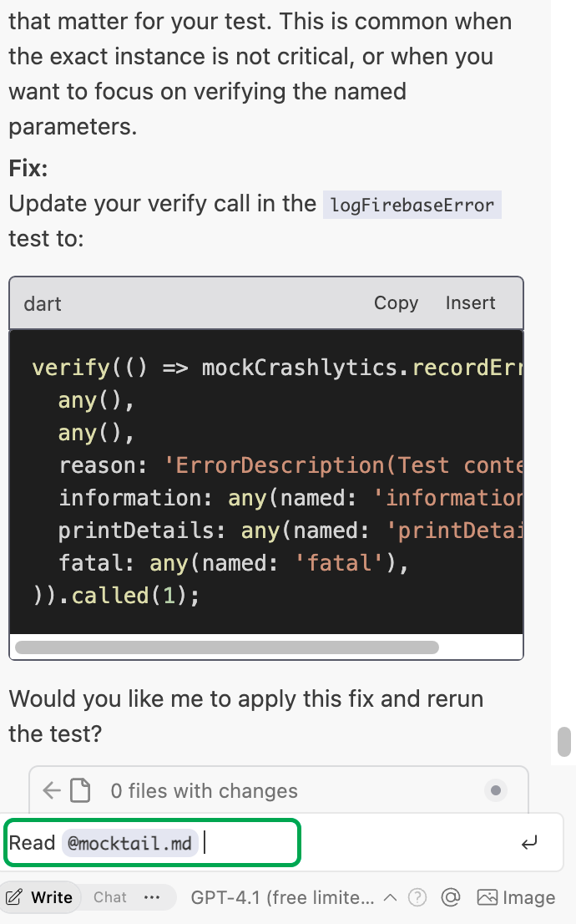Copy the dart code block
The width and height of the screenshot is (576, 924).
point(396,303)
